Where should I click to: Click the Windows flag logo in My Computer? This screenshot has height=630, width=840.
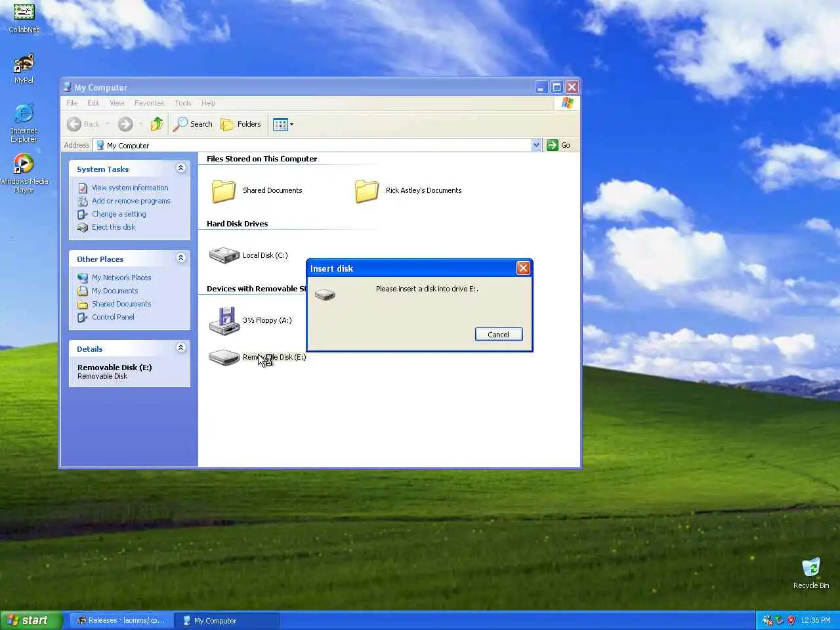(x=567, y=103)
